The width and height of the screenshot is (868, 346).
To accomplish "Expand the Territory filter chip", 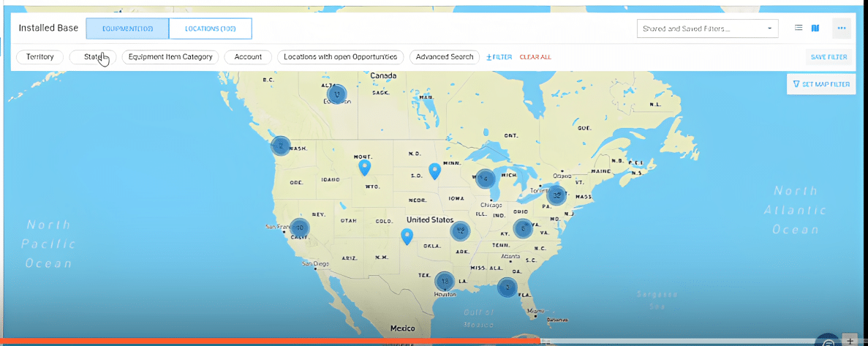I will coord(40,57).
